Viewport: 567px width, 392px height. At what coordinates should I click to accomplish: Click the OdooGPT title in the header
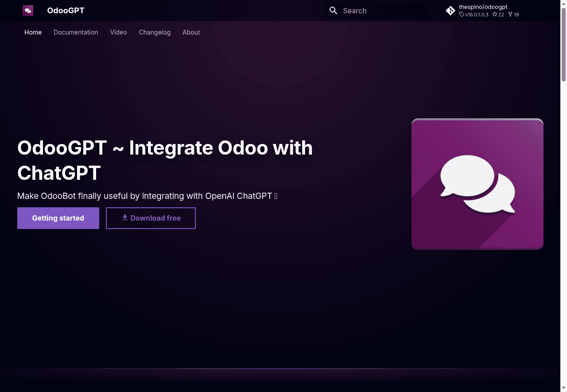(x=66, y=10)
